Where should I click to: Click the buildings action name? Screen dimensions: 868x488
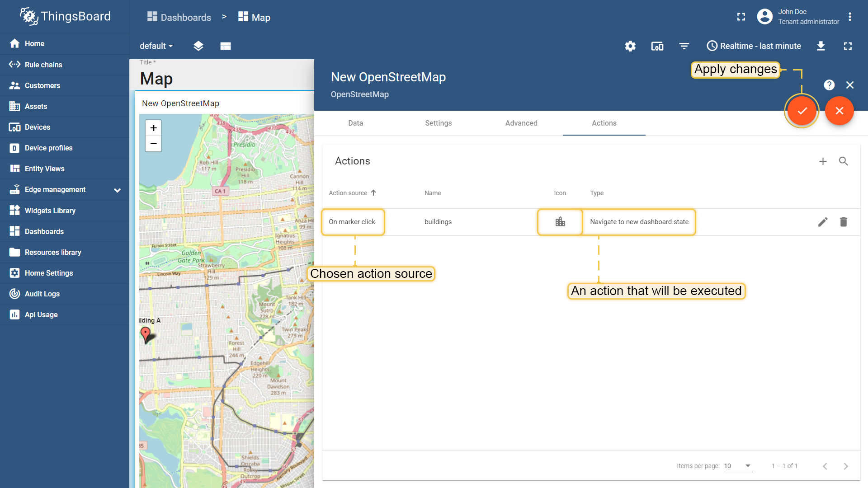438,222
